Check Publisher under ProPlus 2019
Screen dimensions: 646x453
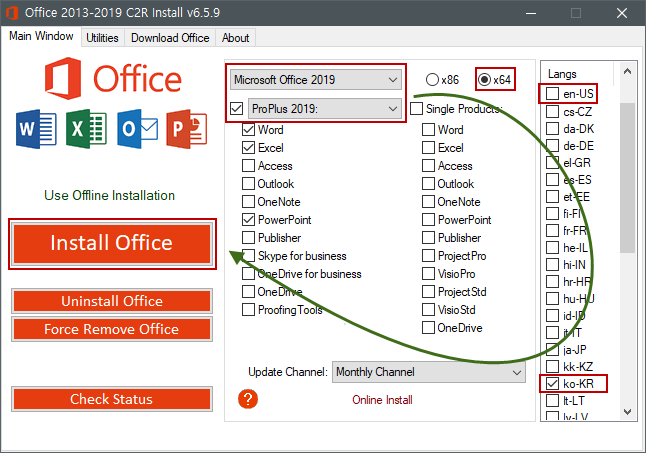[x=248, y=238]
